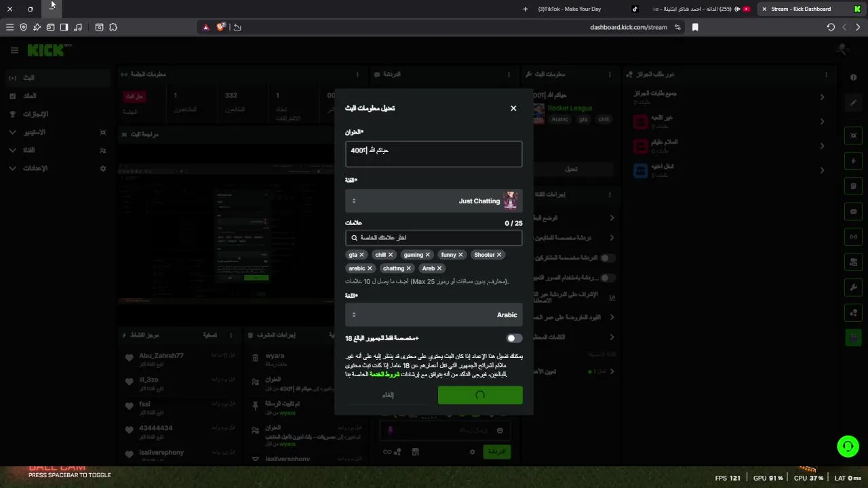
Task: Switch to the TikTok - Make Your Day tab
Action: click(x=587, y=9)
